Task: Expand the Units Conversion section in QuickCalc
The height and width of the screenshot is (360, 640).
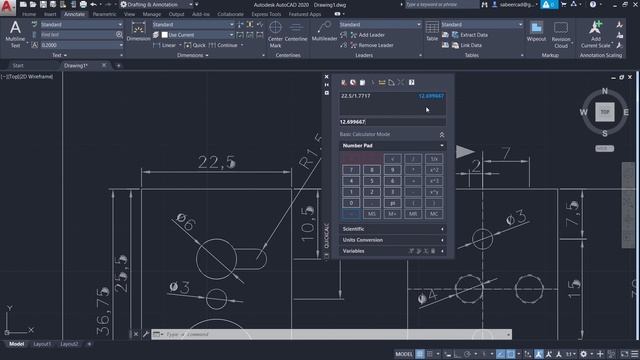Action: click(x=392, y=240)
